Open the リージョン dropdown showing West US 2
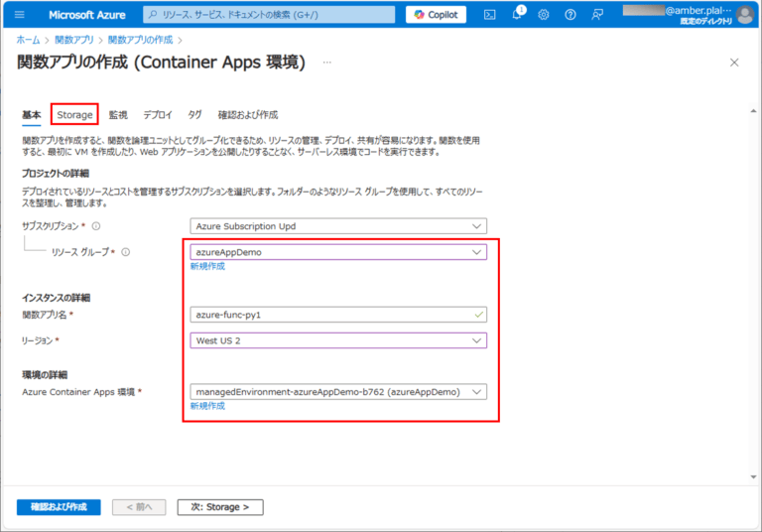 (x=338, y=340)
